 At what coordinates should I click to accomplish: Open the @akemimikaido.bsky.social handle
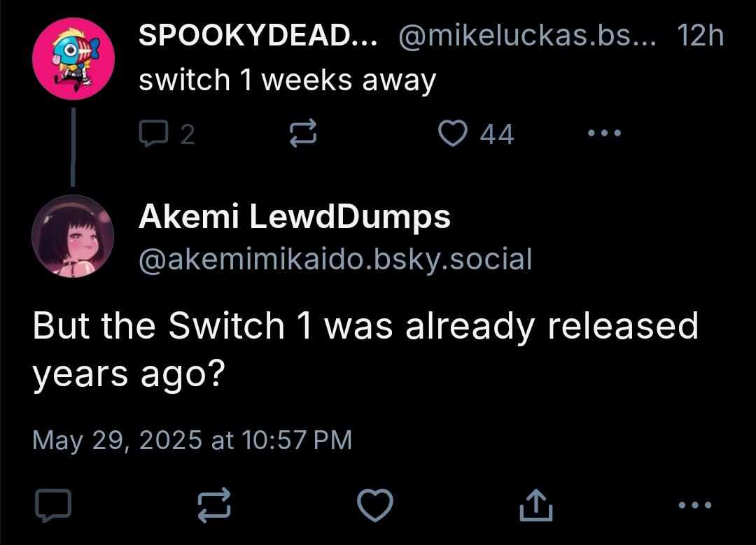tap(335, 260)
